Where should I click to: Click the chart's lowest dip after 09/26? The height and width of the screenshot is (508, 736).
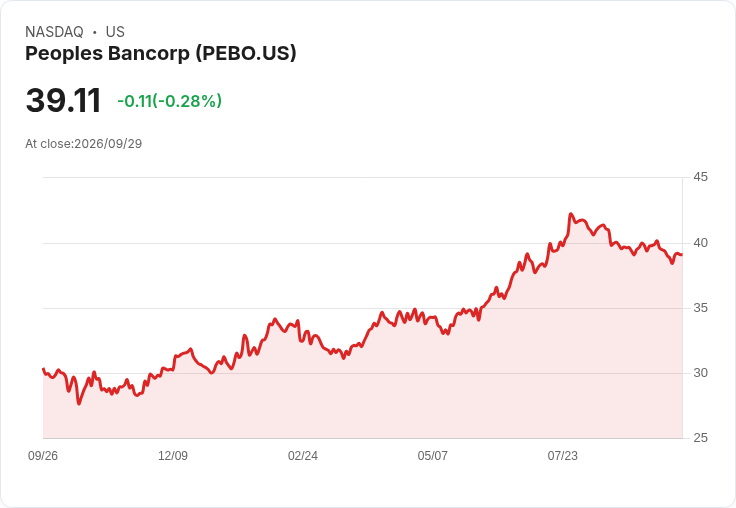(79, 403)
